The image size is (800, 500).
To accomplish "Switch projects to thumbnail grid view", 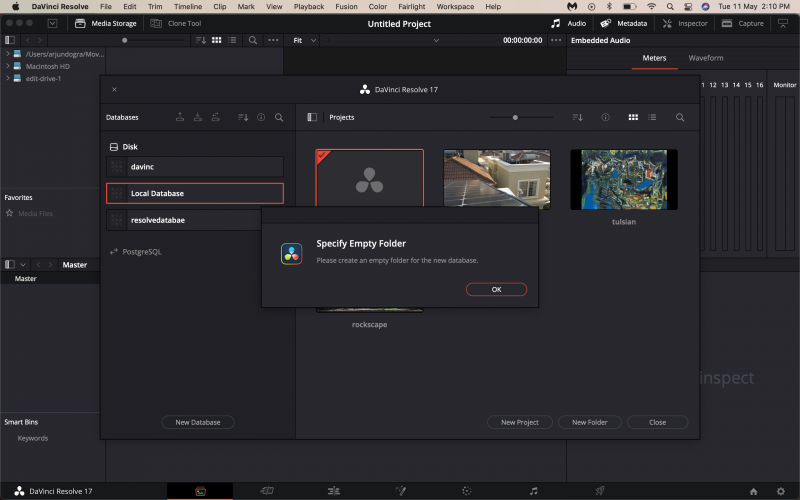I will [x=633, y=117].
